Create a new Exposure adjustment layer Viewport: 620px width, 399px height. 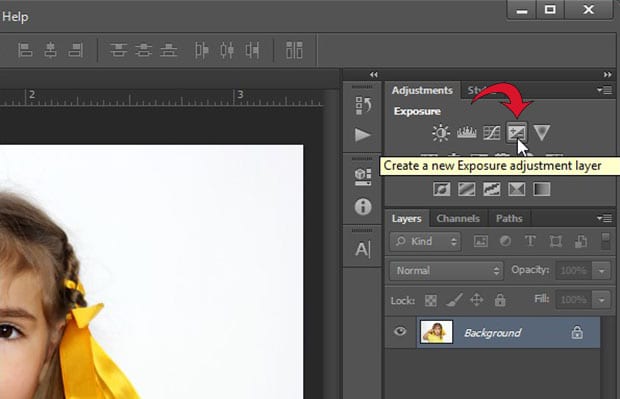(516, 132)
